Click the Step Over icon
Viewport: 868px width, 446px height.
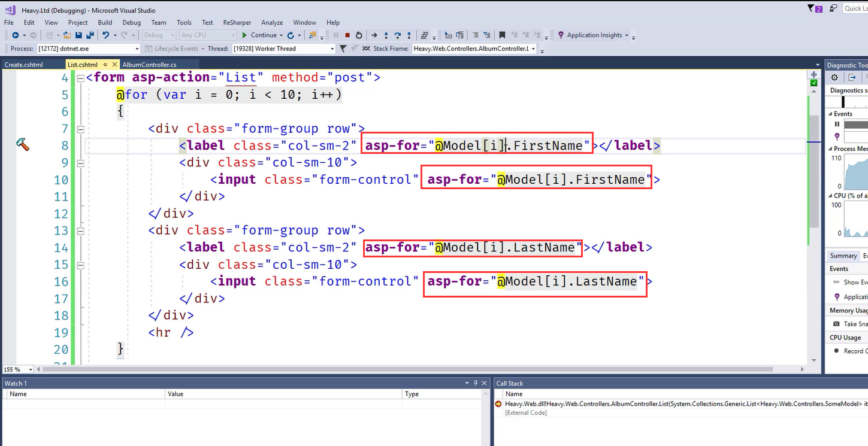397,35
